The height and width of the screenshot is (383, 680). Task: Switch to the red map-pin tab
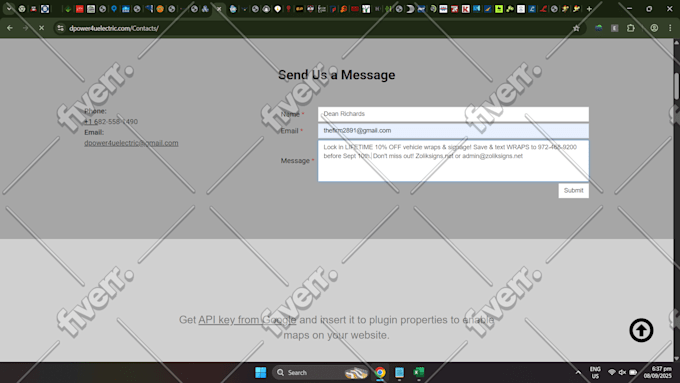288,9
